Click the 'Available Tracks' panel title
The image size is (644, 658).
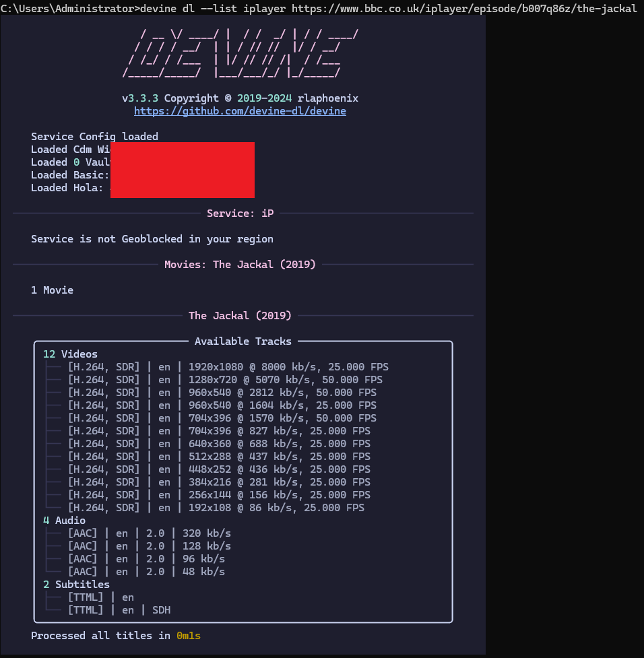243,341
